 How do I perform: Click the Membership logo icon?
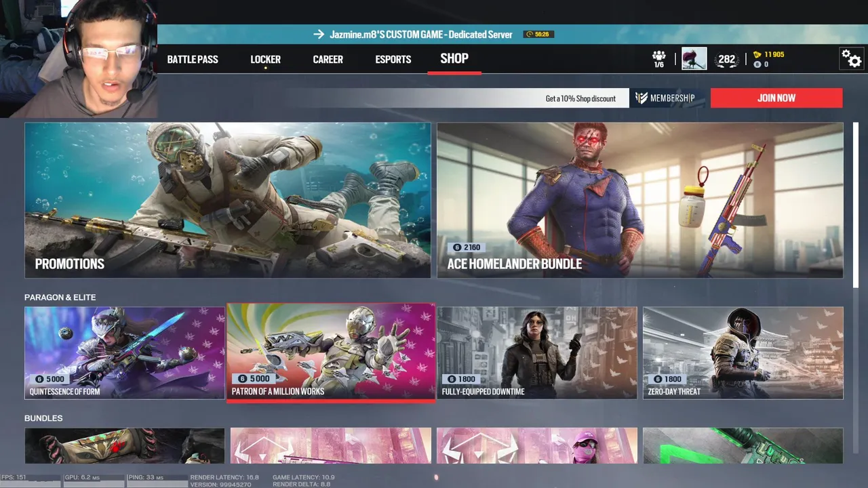(x=641, y=98)
